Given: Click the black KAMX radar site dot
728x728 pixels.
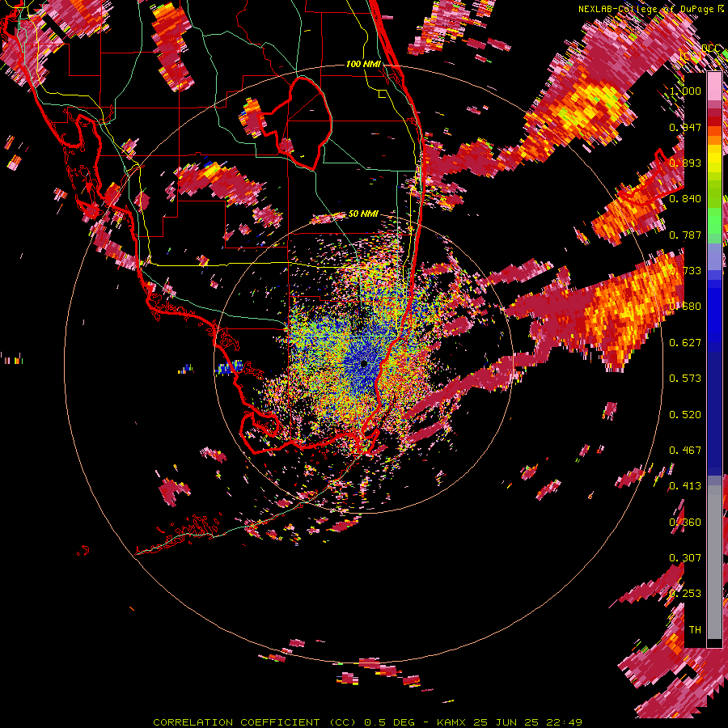Looking at the screenshot, I should pos(364,364).
